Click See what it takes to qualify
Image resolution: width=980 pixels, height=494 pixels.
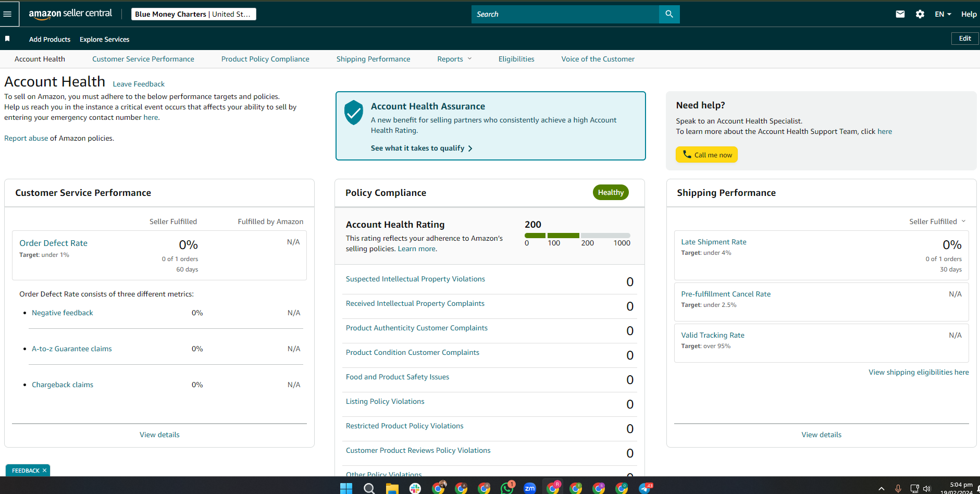point(421,148)
